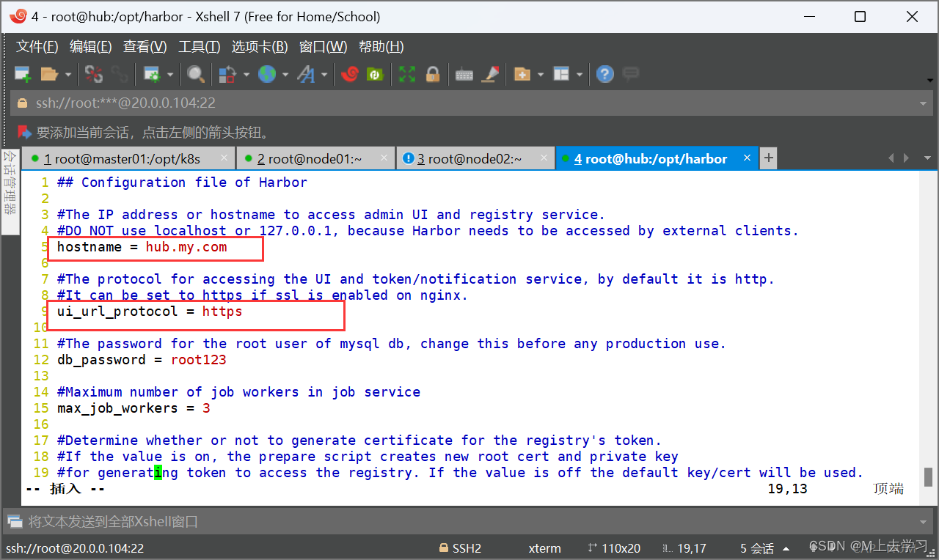Screen dimensions: 939x560
Task: Switch to tab 2 root@node01:~
Action: click(x=315, y=159)
